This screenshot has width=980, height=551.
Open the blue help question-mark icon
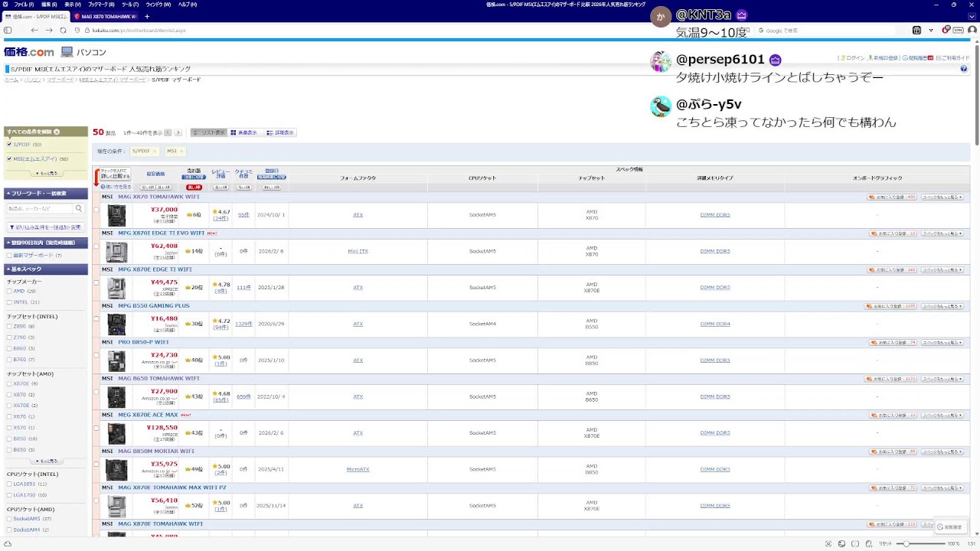click(964, 69)
